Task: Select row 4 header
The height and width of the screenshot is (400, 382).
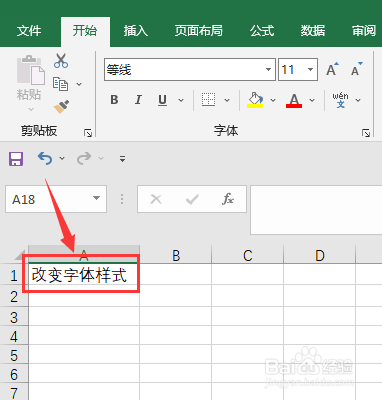Action: pos(14,336)
